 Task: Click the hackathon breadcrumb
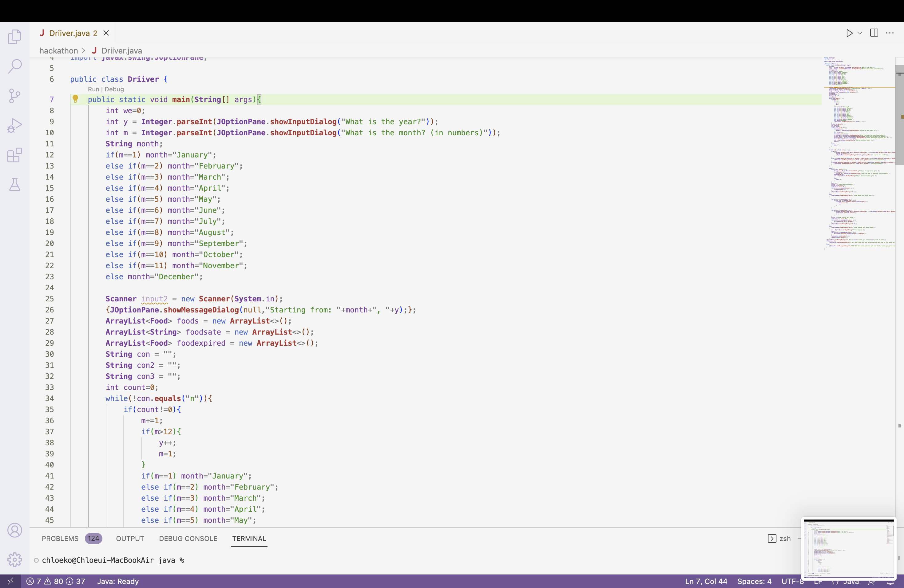58,50
